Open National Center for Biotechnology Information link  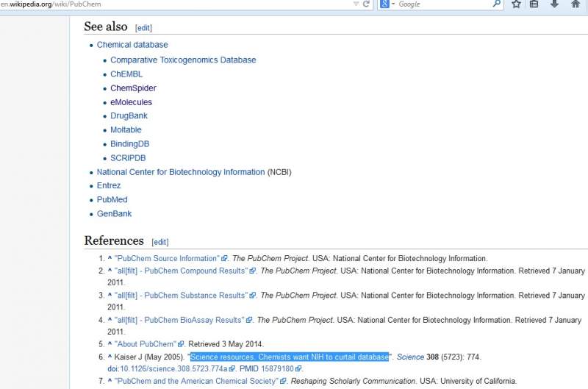(181, 172)
